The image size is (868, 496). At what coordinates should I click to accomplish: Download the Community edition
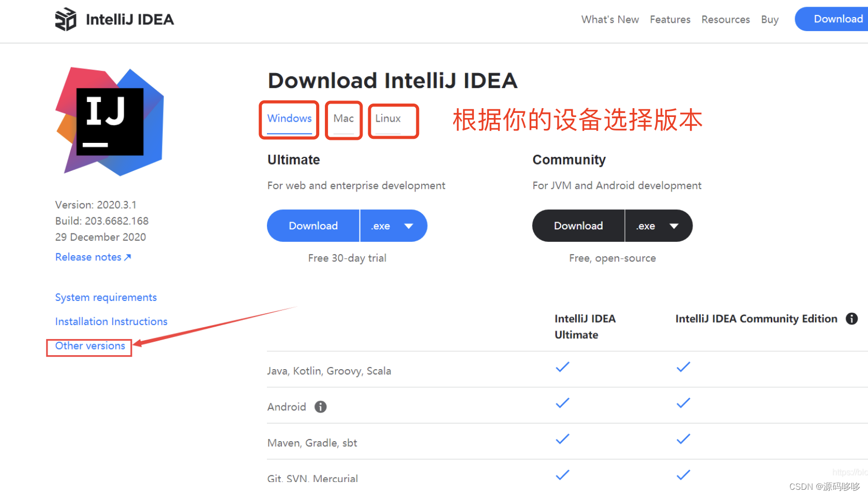pyautogui.click(x=578, y=226)
